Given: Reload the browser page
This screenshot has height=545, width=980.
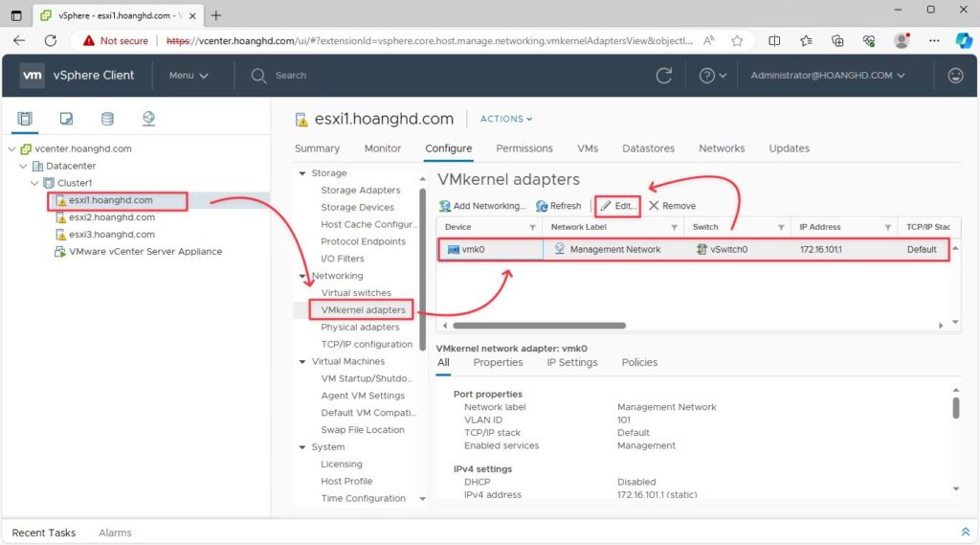Looking at the screenshot, I should point(51,40).
